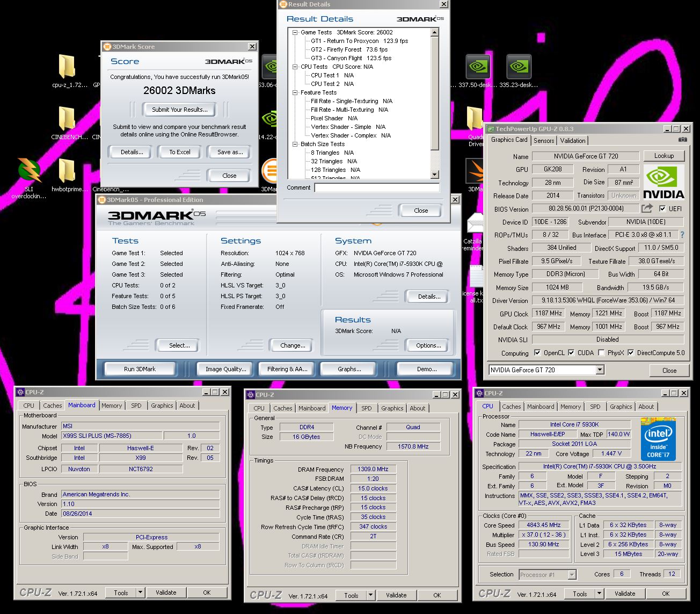Toggle the PhysX checkbox
This screenshot has width=700, height=614.
tap(601, 353)
